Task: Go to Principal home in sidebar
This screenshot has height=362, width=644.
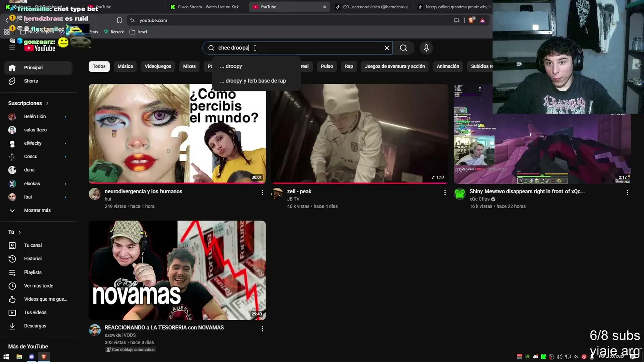Action: [x=38, y=68]
